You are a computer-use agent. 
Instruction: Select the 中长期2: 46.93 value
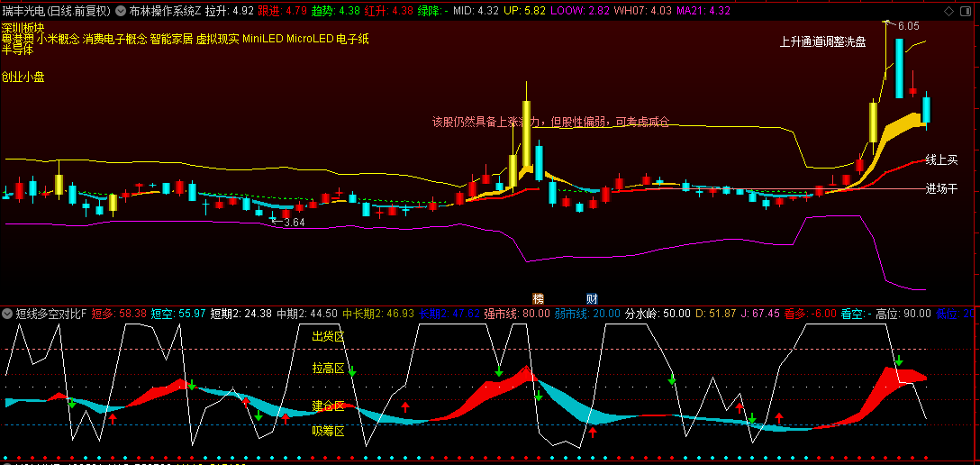(378, 314)
